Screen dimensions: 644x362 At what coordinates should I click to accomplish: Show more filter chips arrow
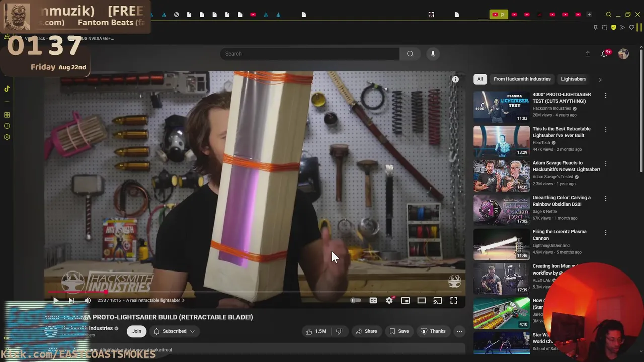(600, 79)
